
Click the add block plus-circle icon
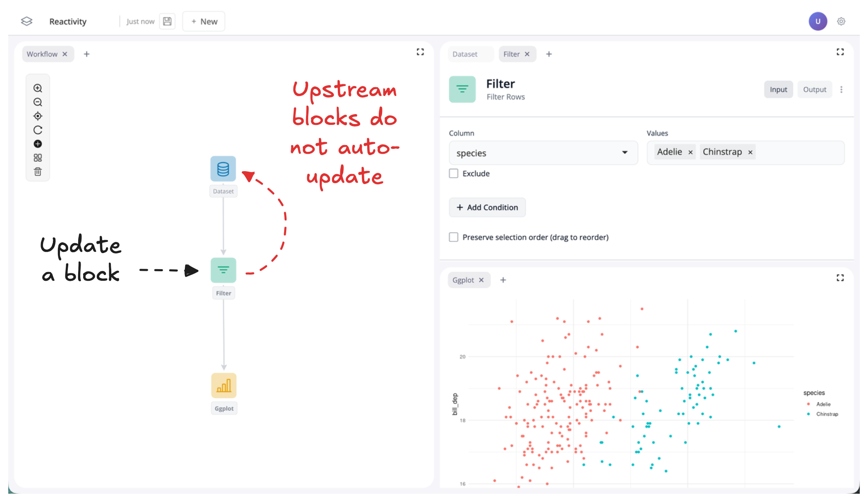[38, 144]
